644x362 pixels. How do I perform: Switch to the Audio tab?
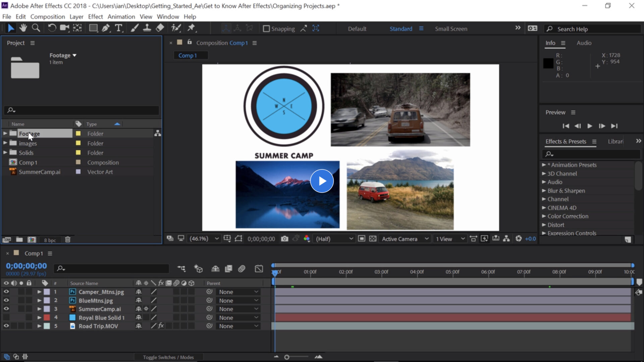[584, 43]
